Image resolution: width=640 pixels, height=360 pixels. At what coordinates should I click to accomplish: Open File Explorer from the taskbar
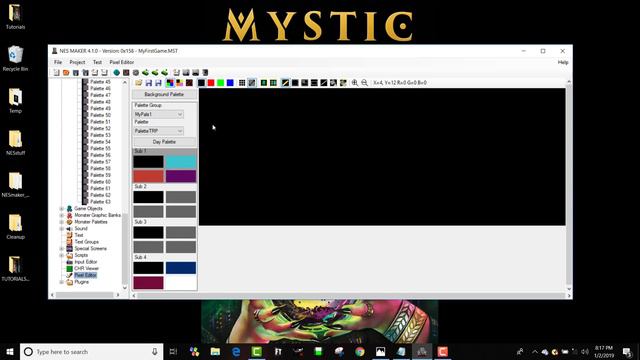point(215,351)
